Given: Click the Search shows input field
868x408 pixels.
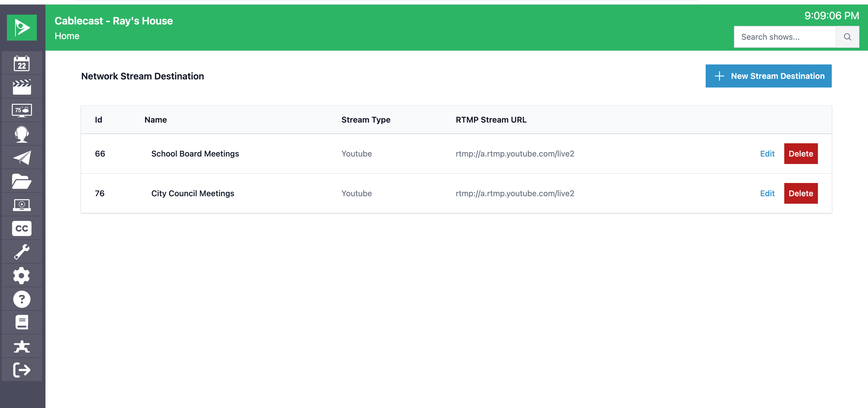Looking at the screenshot, I should [x=785, y=37].
